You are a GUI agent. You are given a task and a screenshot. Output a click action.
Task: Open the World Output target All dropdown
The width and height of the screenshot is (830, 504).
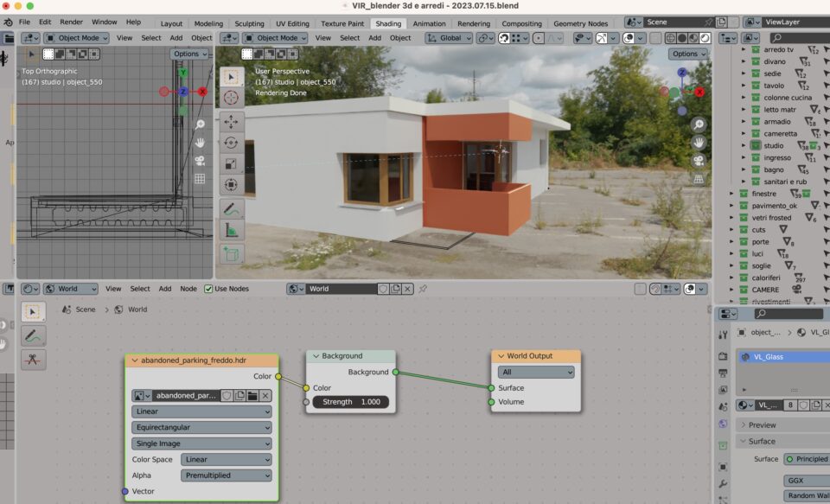[x=535, y=372]
